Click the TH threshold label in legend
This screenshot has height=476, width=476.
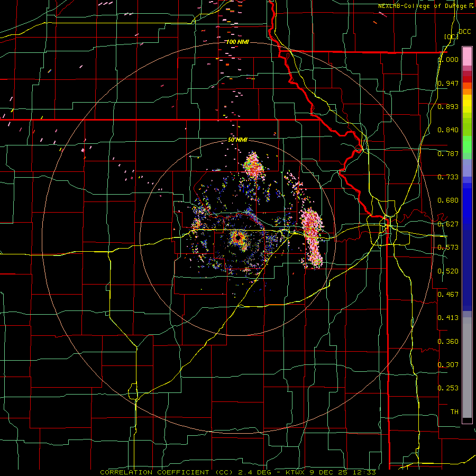[x=454, y=412]
